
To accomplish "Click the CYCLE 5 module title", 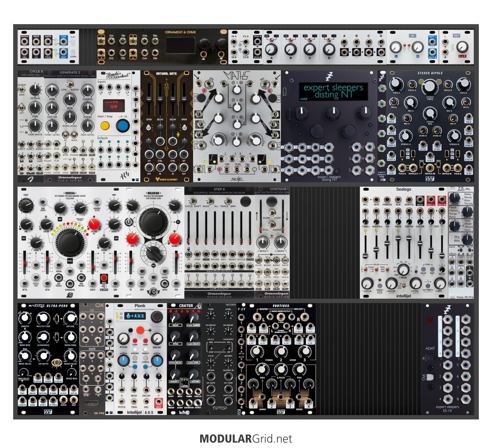I will pyautogui.click(x=36, y=72).
